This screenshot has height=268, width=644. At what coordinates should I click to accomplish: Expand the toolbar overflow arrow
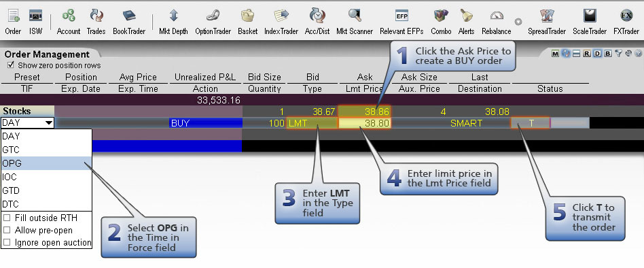tap(518, 21)
